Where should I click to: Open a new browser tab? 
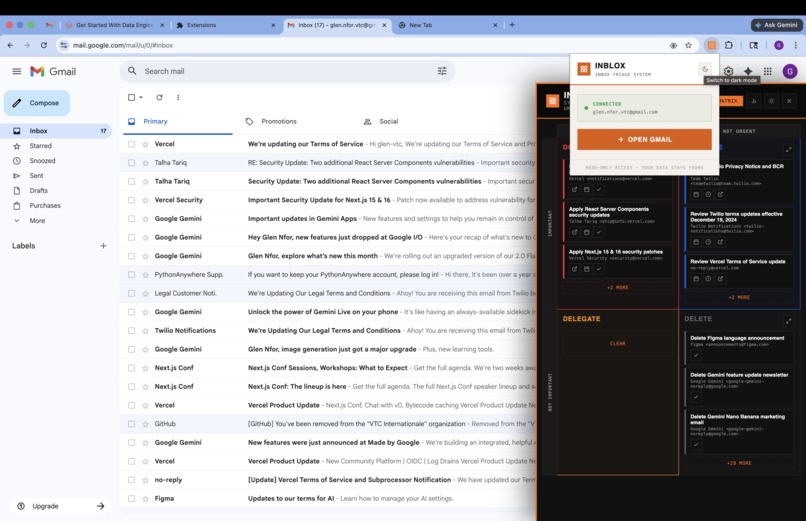point(512,25)
